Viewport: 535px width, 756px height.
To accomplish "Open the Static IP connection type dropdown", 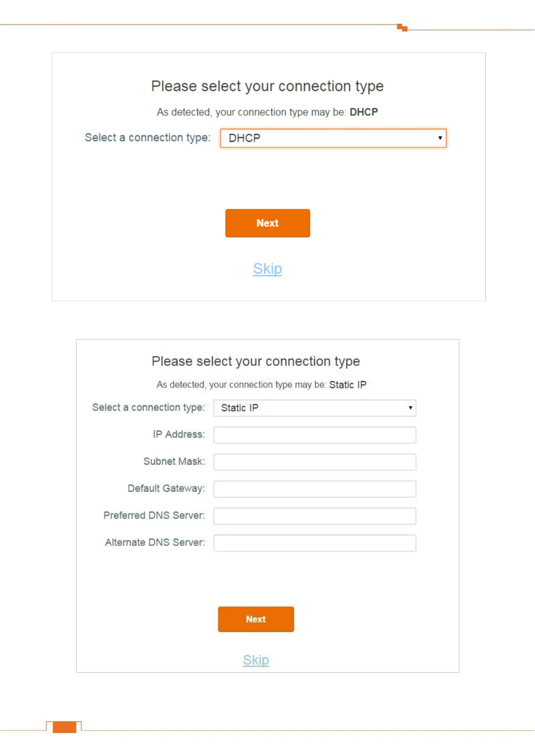I will [x=314, y=408].
